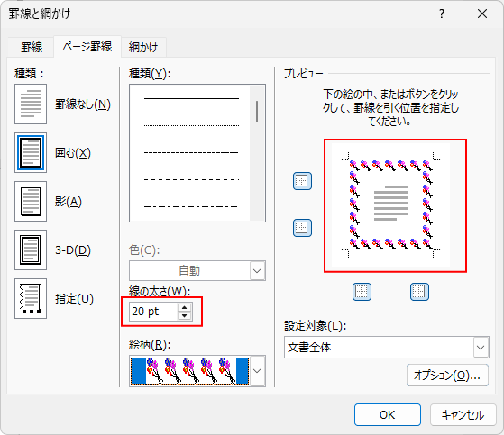Select the 囲む (box) border setting icon
504x435 pixels.
[31, 153]
